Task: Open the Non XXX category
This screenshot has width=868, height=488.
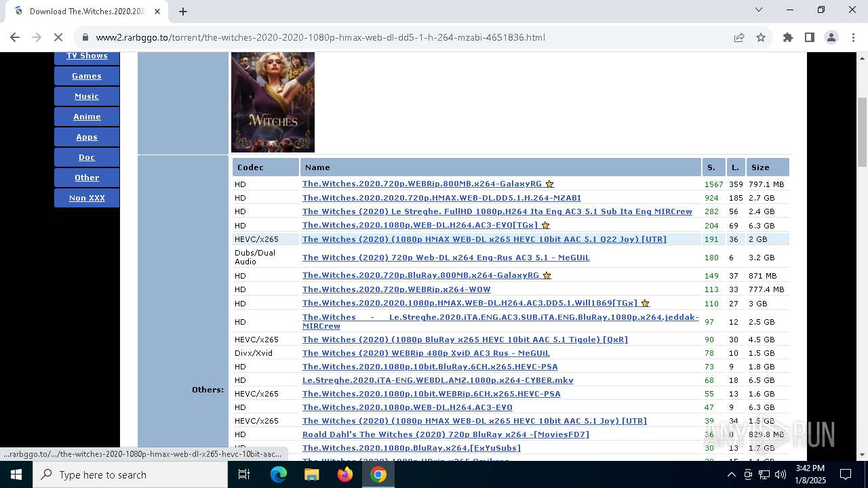Action: tap(87, 198)
